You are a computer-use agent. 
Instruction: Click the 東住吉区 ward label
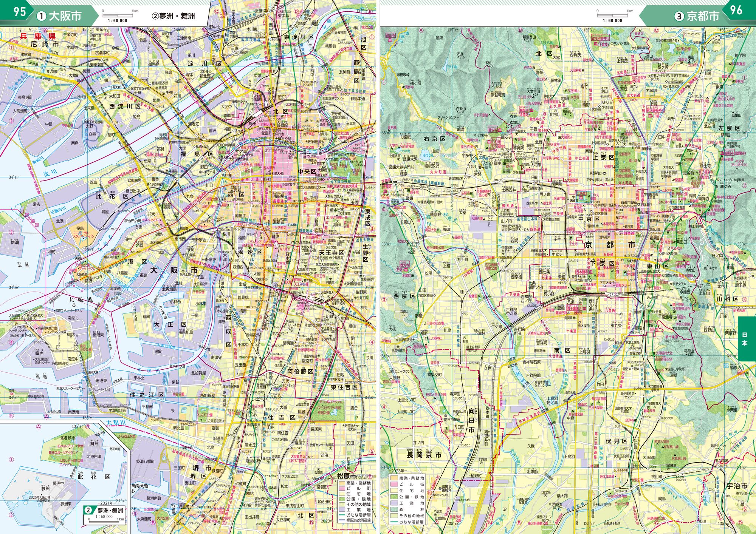pos(344,387)
